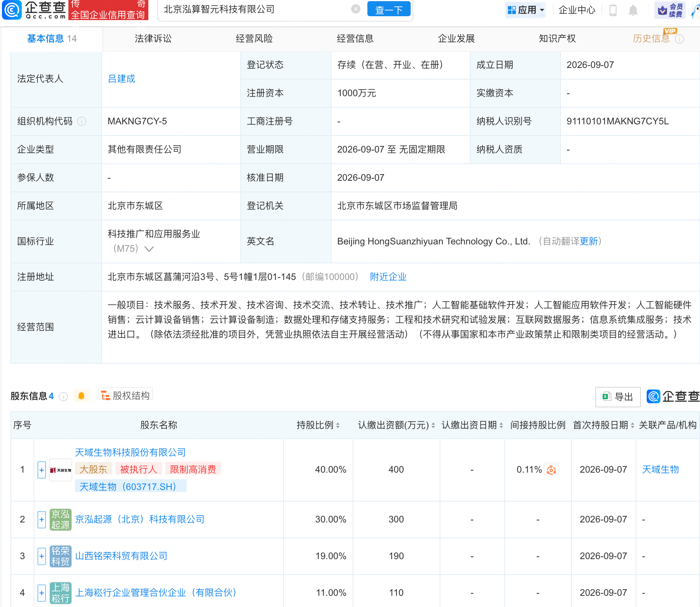Click indirect holding chart icon by 0.11%

point(551,470)
